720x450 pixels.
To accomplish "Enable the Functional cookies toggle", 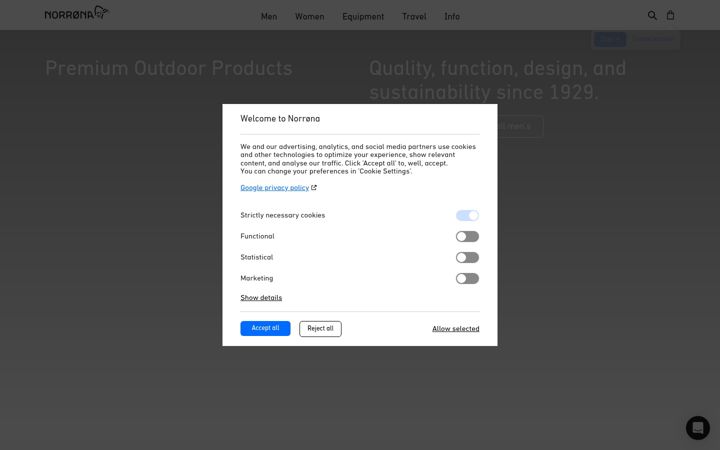I will (x=467, y=236).
